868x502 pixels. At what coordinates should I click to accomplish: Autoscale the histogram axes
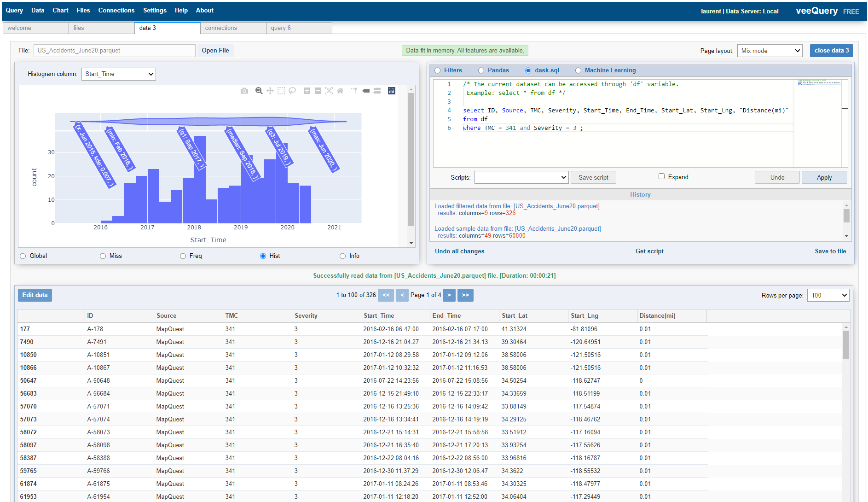coord(329,91)
